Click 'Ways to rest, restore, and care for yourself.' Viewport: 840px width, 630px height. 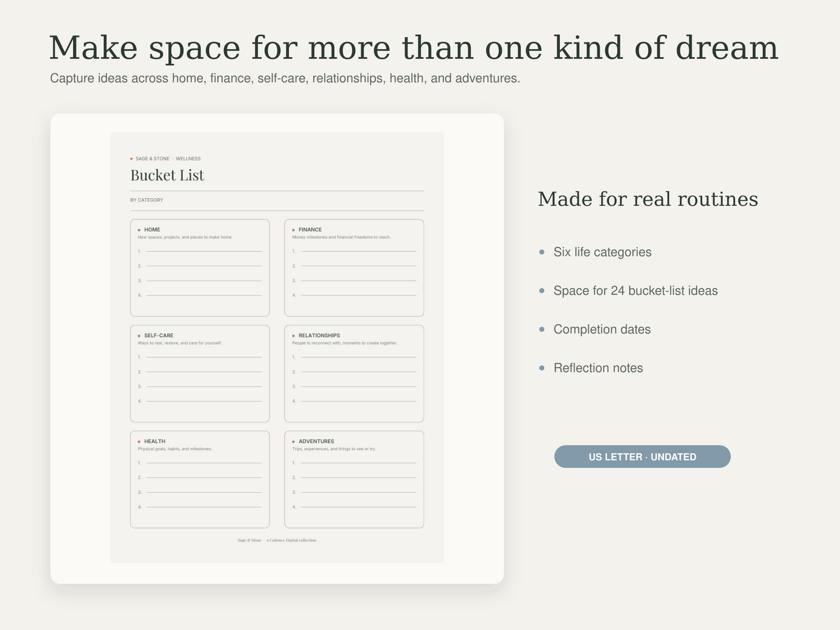tap(180, 343)
